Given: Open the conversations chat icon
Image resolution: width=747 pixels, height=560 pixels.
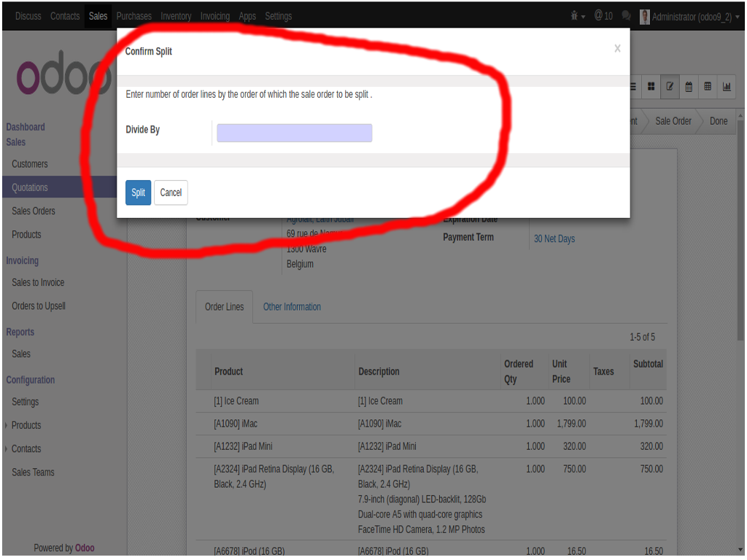Looking at the screenshot, I should [626, 16].
